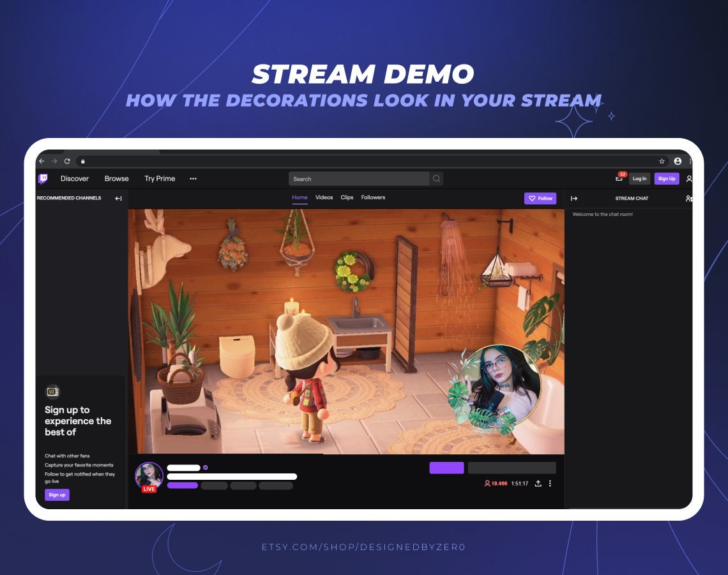Click the purple Follow button
Viewport: 728px width, 575px height.
pos(540,198)
